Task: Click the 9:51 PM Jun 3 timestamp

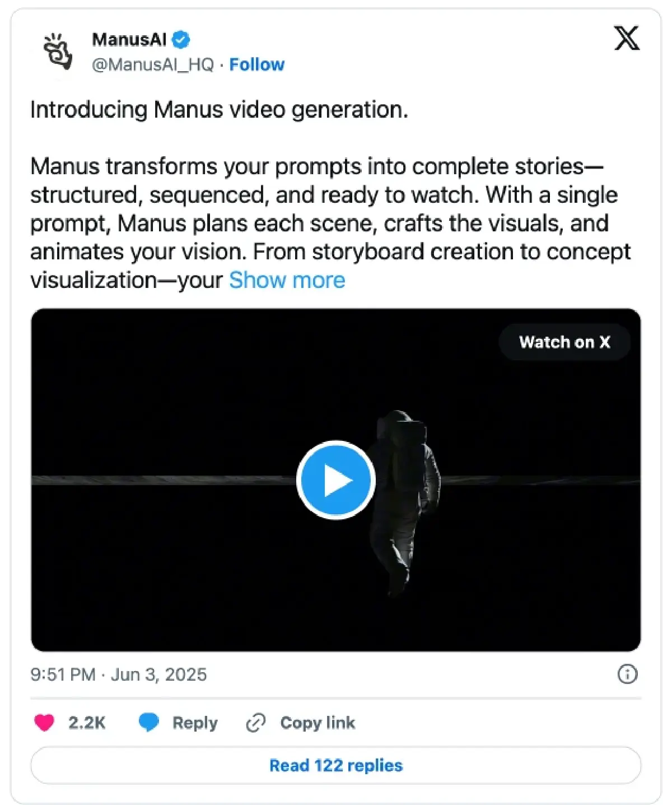Action: (118, 674)
